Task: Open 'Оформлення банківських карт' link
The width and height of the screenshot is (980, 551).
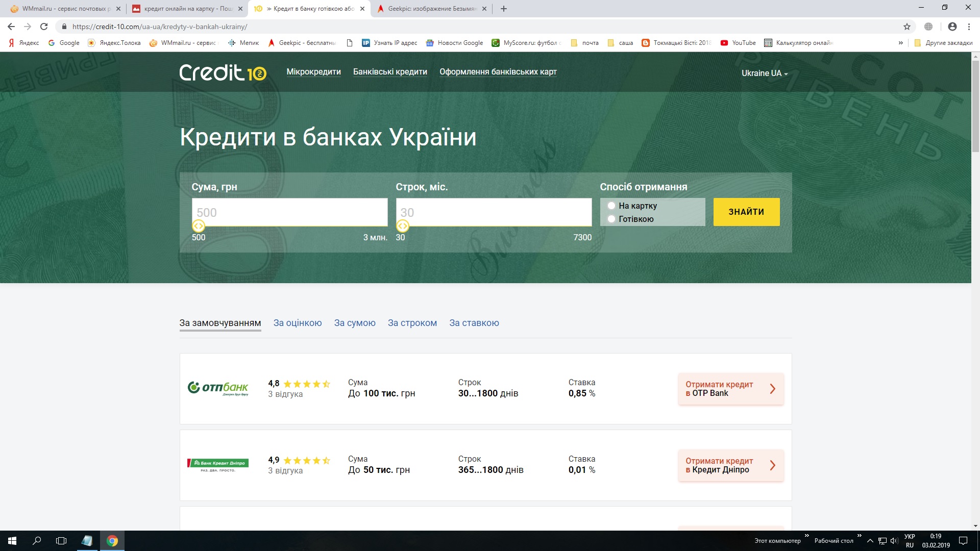Action: pyautogui.click(x=498, y=72)
